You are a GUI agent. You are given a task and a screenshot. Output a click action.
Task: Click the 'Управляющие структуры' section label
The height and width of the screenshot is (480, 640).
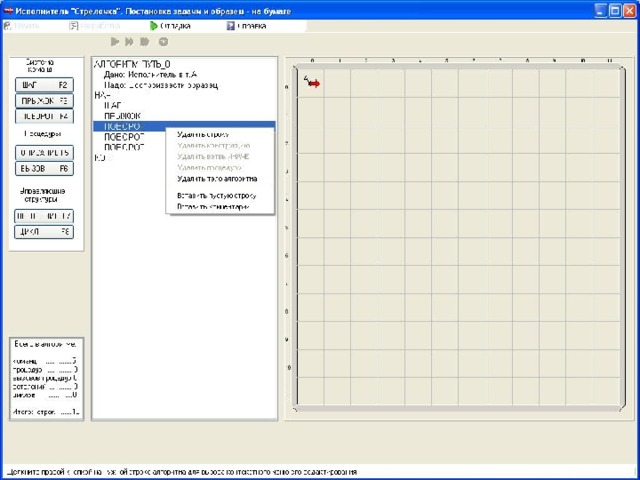42,195
